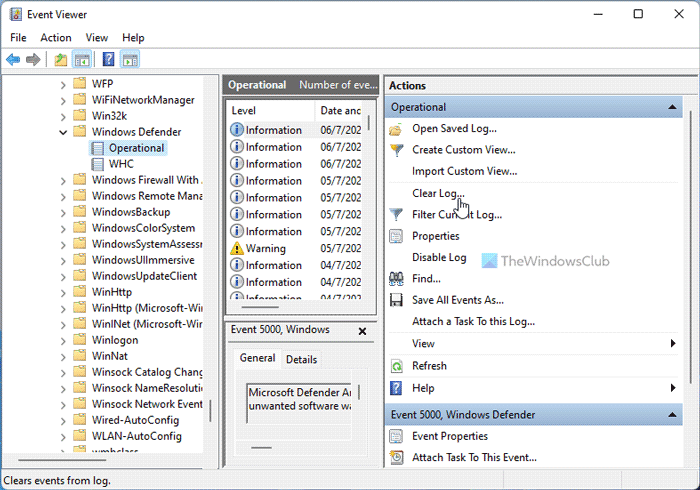Expand the WiFiNetworkManager tree node
This screenshot has width=700, height=490.
pos(63,100)
